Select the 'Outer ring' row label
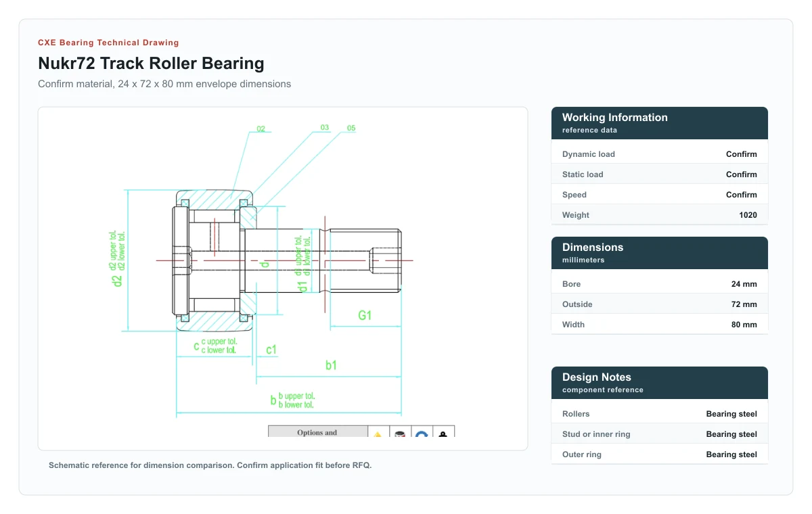The width and height of the screenshot is (812, 514). point(583,454)
